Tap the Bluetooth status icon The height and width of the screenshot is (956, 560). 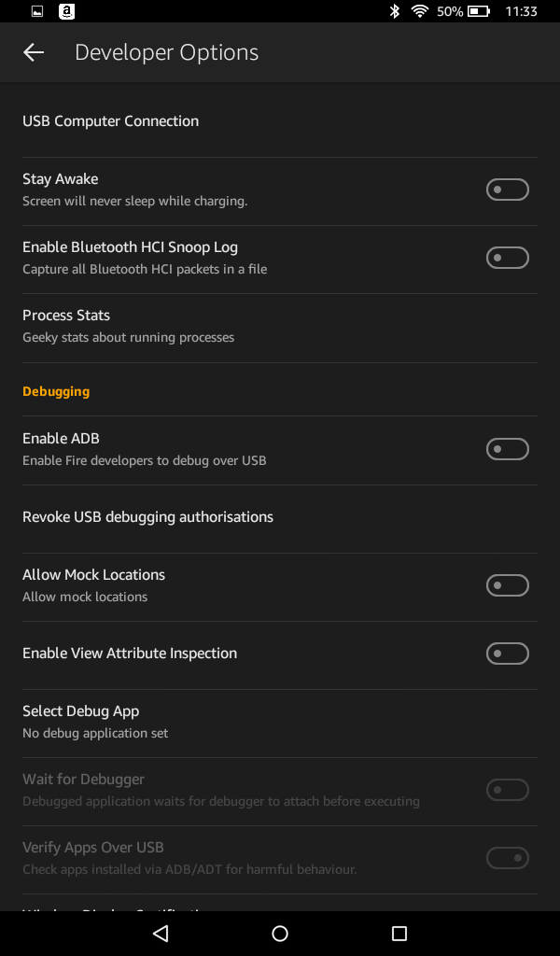[x=394, y=11]
